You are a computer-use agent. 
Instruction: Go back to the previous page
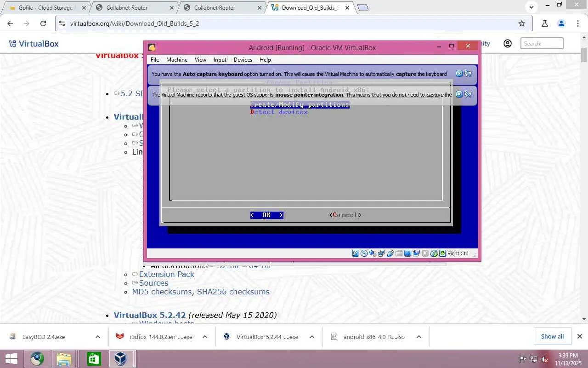[10, 23]
